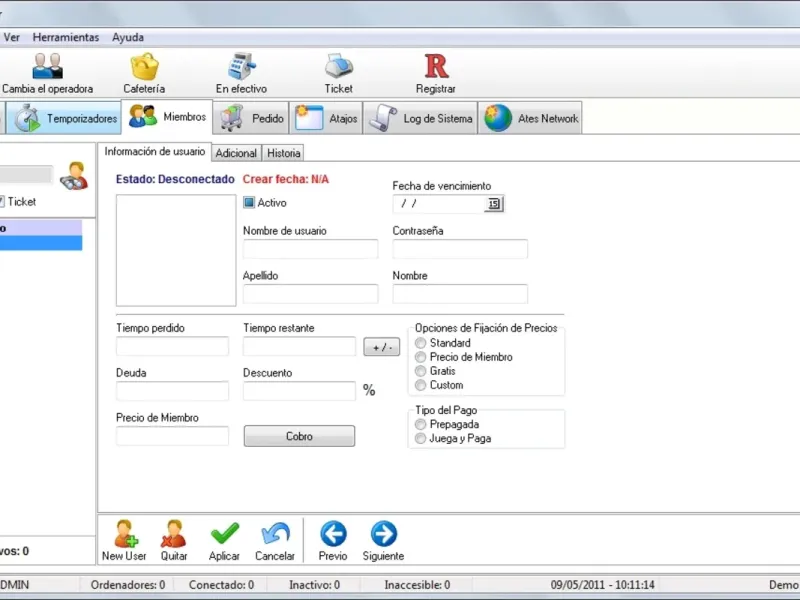Image resolution: width=800 pixels, height=600 pixels.
Task: Click the En efectivo cash register icon
Action: [x=241, y=66]
